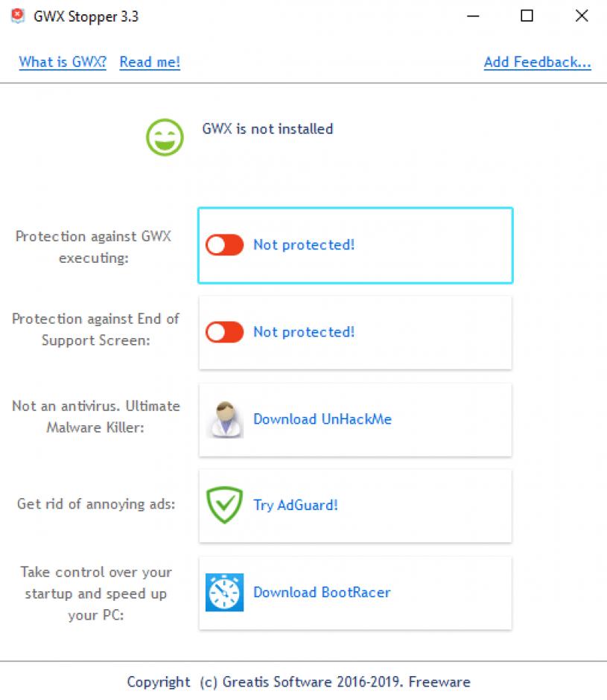Click Not protected! text for GWX executing

pos(304,245)
